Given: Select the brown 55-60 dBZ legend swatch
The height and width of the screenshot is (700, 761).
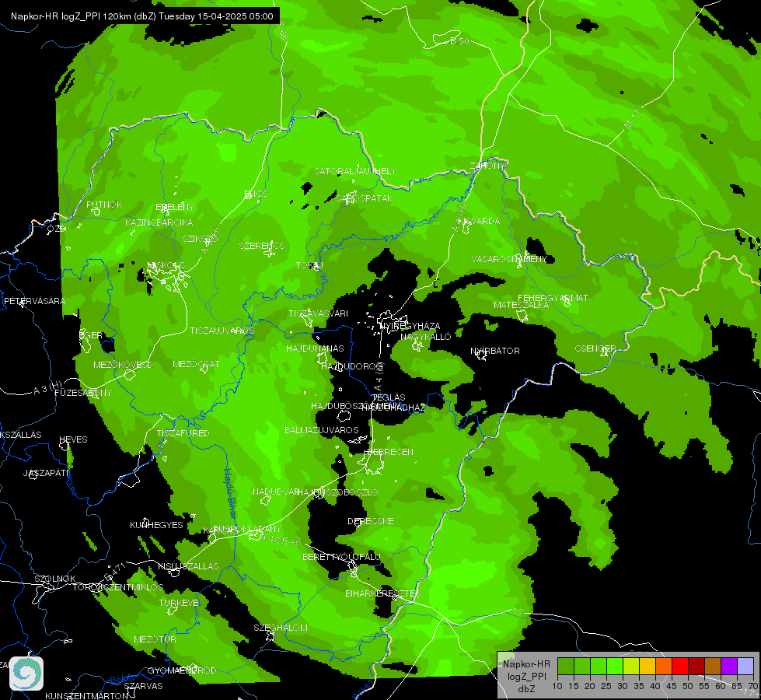Looking at the screenshot, I should tap(713, 667).
